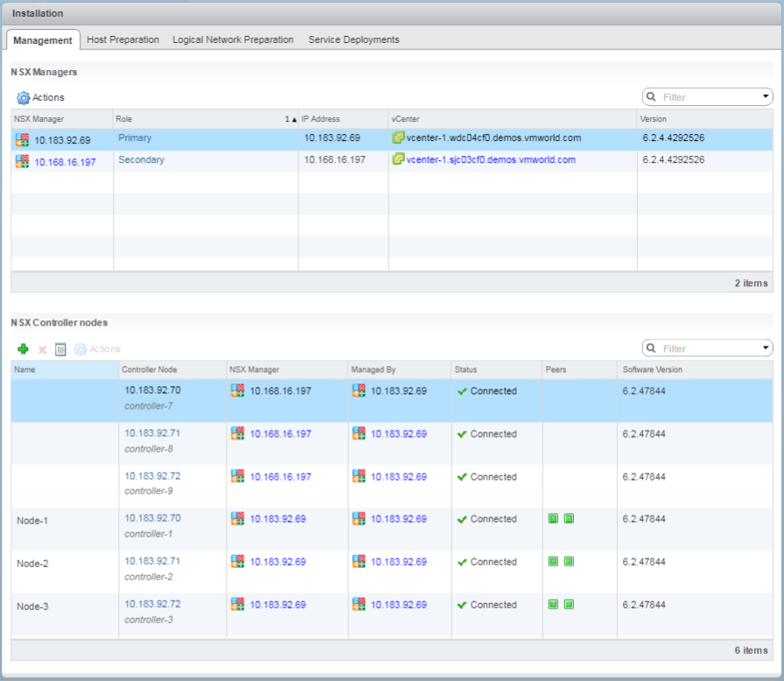784x681 pixels.
Task: Select the Node-2 controller row
Action: 32,563
